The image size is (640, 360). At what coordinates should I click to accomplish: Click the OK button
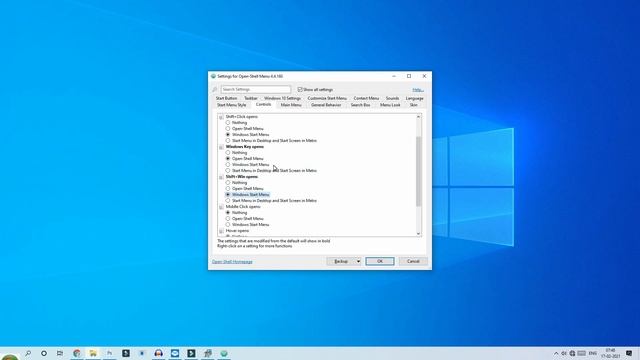(380, 261)
